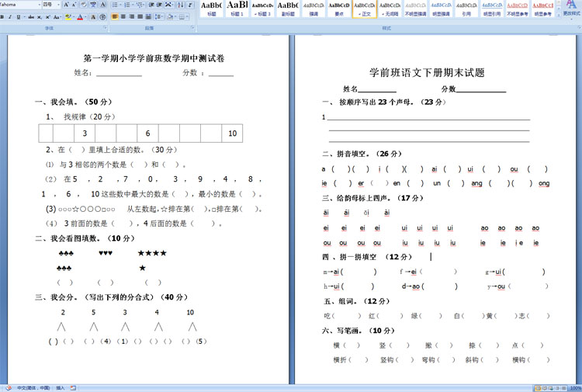Select align right
Viewport: 582px width, 392px height.
coord(132,17)
